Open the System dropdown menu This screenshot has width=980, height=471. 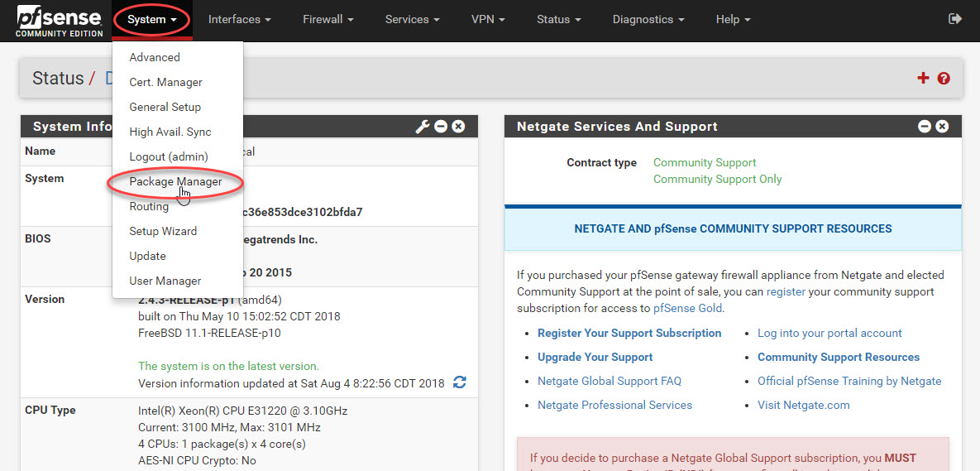click(152, 19)
